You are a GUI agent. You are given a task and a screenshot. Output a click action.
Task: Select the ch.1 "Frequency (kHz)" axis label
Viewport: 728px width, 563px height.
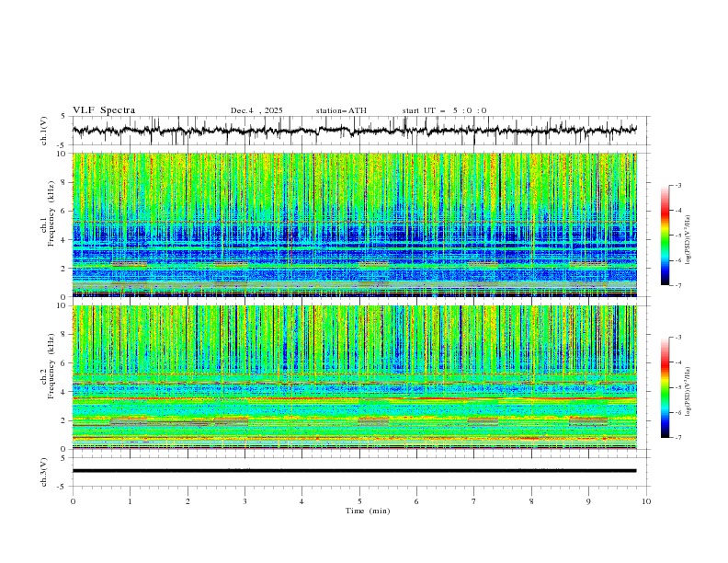tap(51, 213)
